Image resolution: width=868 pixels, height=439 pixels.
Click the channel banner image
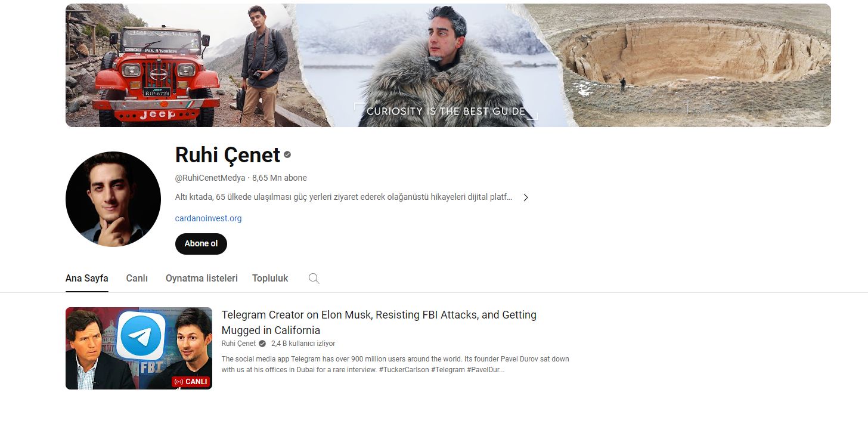[x=448, y=65]
